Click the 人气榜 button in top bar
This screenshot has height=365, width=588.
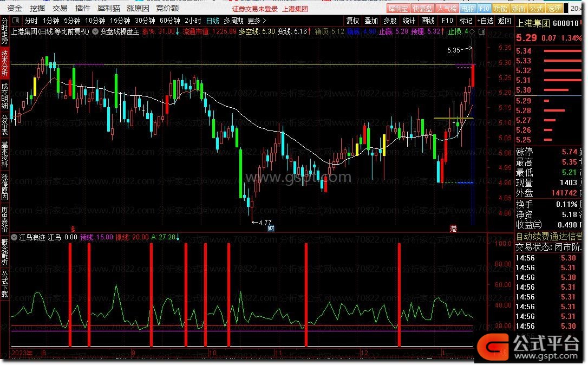pos(447,8)
